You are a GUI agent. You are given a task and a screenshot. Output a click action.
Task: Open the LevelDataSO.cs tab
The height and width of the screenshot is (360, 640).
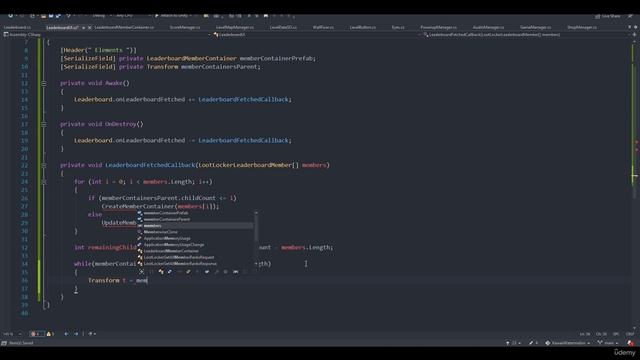coord(283,27)
